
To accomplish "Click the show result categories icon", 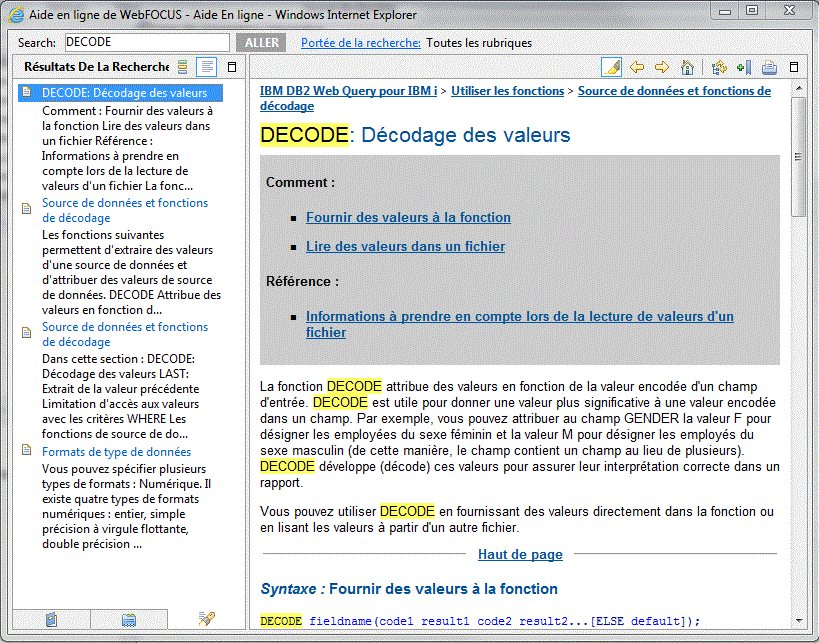I will (x=182, y=67).
